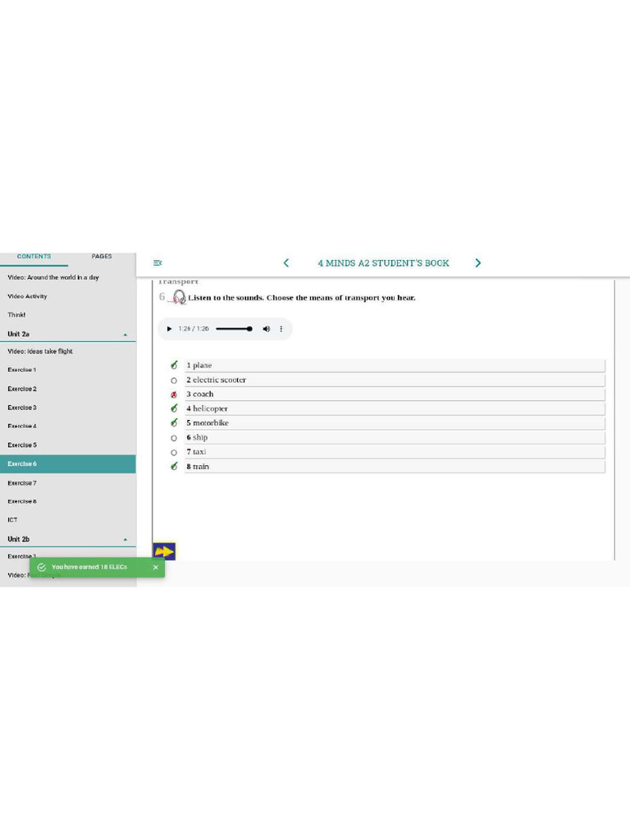Click the headphones listening icon

pos(180,297)
